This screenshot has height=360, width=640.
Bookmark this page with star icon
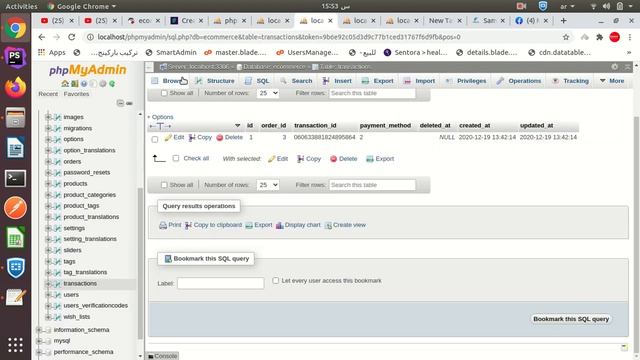pyautogui.click(x=566, y=37)
